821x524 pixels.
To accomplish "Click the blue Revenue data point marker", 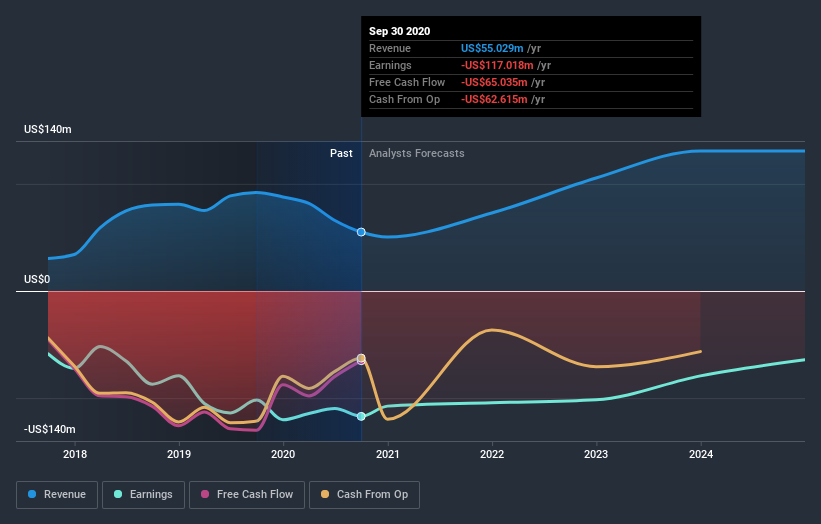I will pyautogui.click(x=361, y=232).
